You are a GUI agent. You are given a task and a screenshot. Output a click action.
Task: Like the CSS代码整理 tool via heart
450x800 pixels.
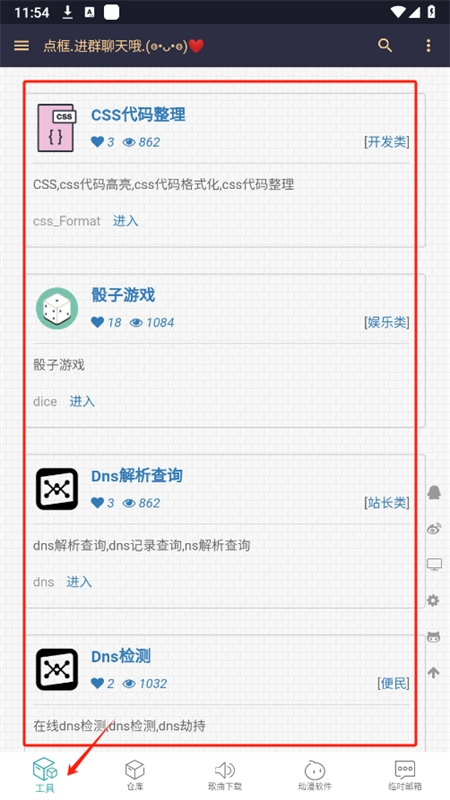pyautogui.click(x=97, y=142)
